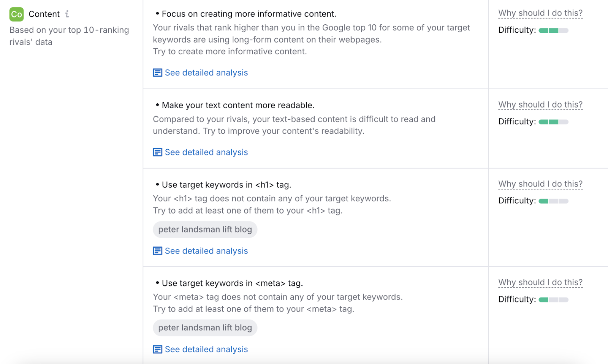Expand 'Why should I do this?' for h1 suggestion
The width and height of the screenshot is (608, 364).
point(540,184)
